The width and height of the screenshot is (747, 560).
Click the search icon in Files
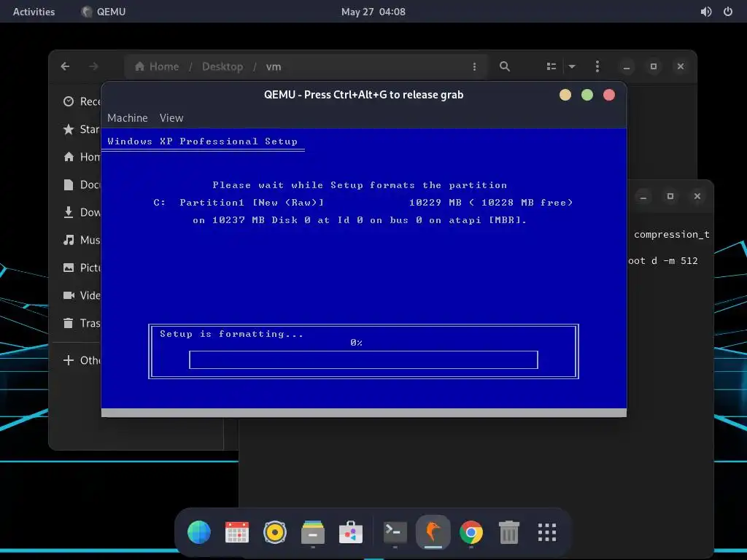pyautogui.click(x=505, y=66)
